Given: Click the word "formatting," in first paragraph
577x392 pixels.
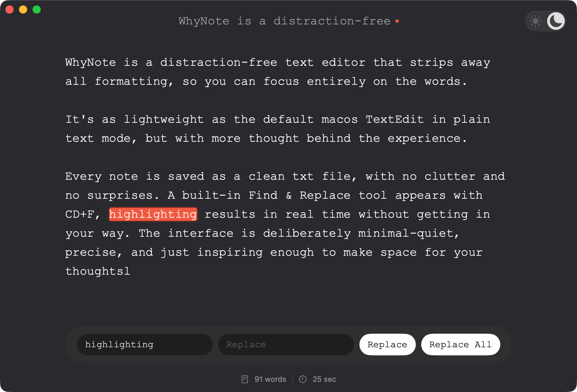Looking at the screenshot, I should [x=134, y=81].
